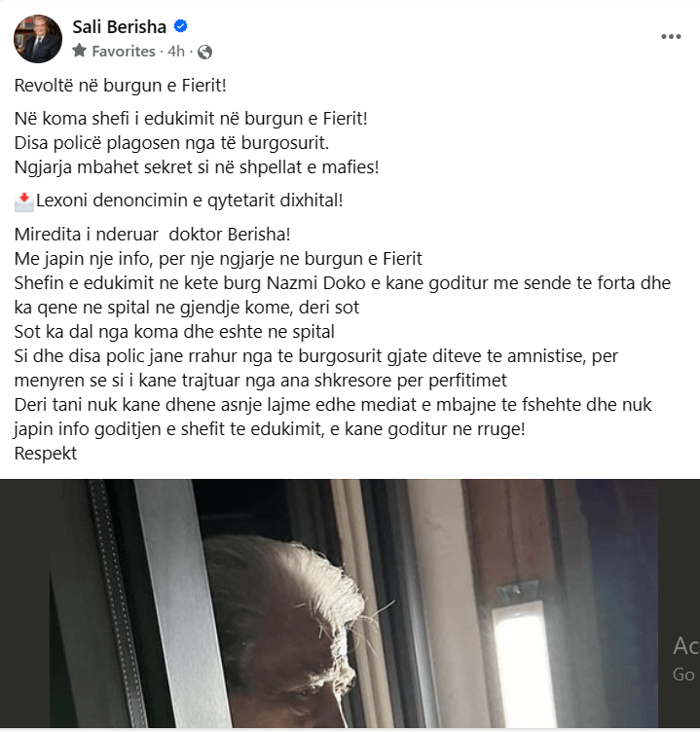
Task: Click the headline 'Revoltë në burgun e Fierit!'
Action: pos(121,86)
